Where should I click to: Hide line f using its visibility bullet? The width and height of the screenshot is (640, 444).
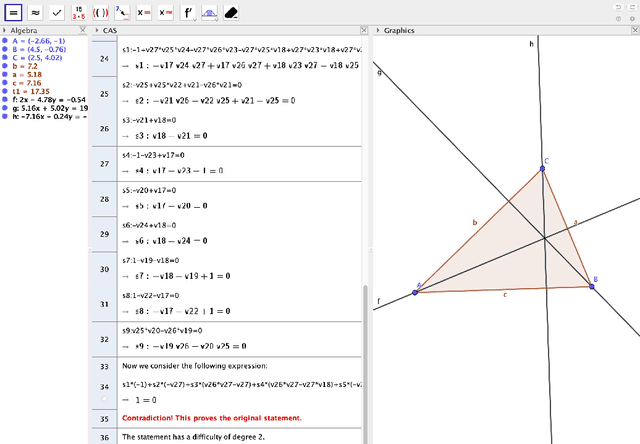[x=5, y=100]
